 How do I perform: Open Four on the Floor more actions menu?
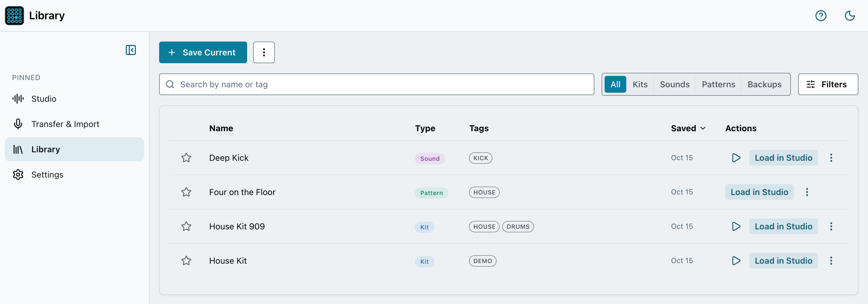click(x=807, y=192)
